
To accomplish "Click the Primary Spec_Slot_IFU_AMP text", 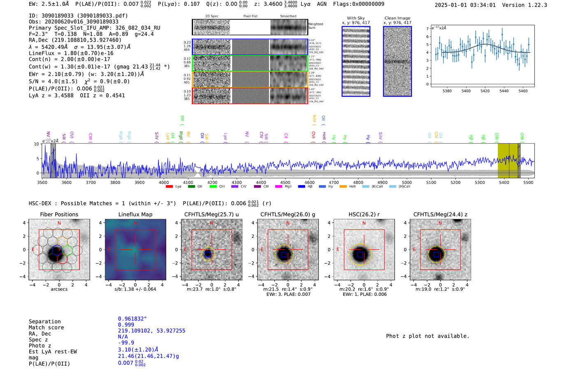I will [x=95, y=28].
